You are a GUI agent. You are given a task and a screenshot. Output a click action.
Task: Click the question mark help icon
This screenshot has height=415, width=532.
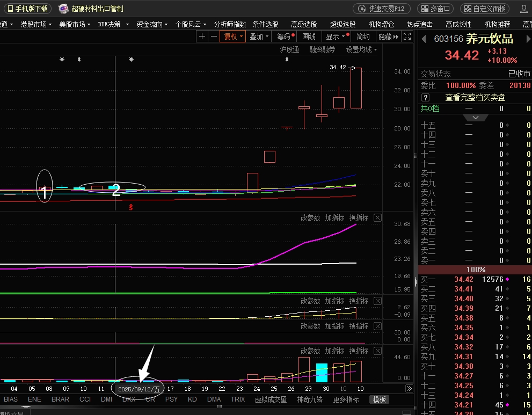[425, 98]
